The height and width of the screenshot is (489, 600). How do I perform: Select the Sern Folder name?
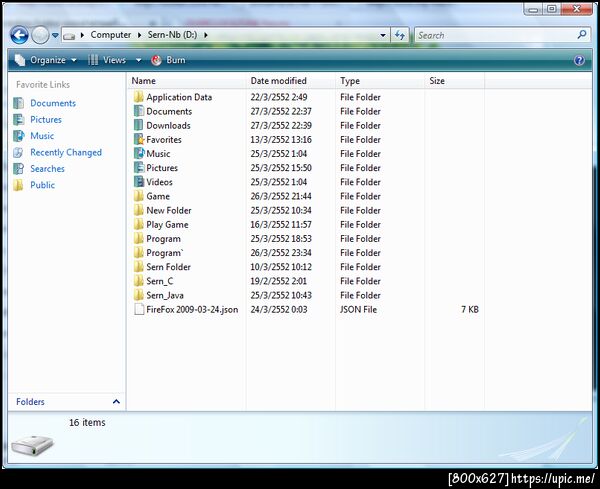pyautogui.click(x=168, y=267)
